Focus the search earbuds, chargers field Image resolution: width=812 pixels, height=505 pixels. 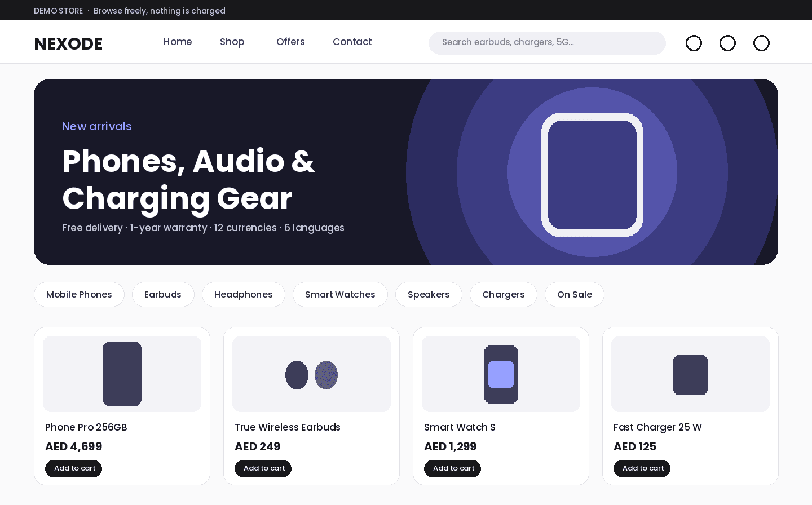click(x=547, y=43)
